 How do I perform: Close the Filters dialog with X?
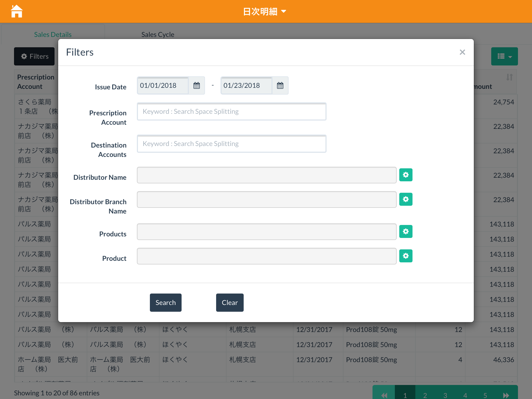[x=462, y=52]
